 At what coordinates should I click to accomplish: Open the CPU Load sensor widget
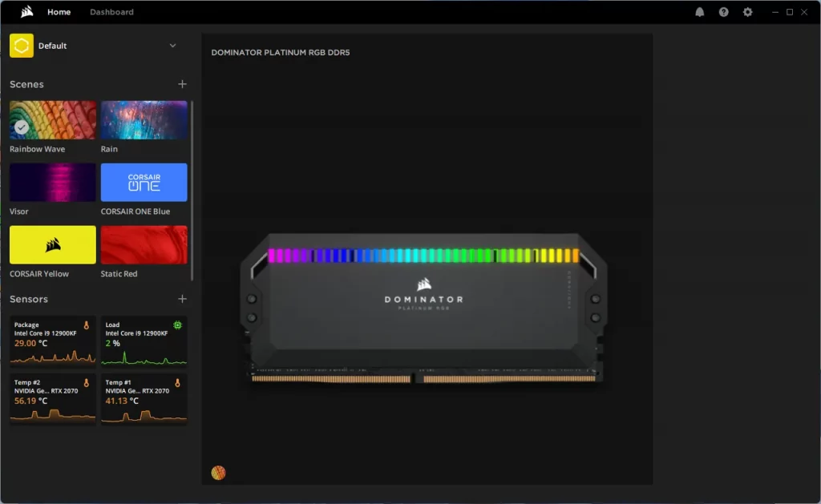point(144,341)
